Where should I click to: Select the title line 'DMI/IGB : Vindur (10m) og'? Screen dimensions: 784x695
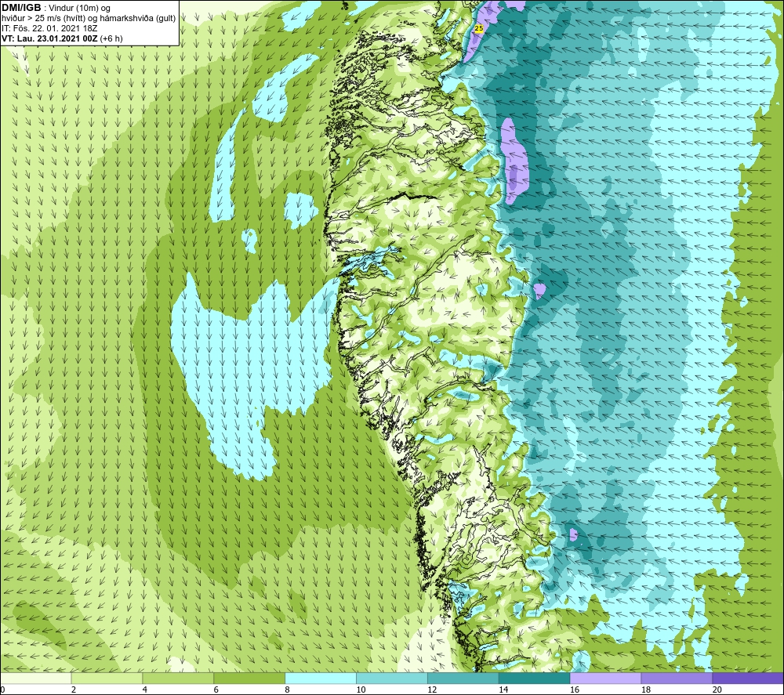coord(56,8)
